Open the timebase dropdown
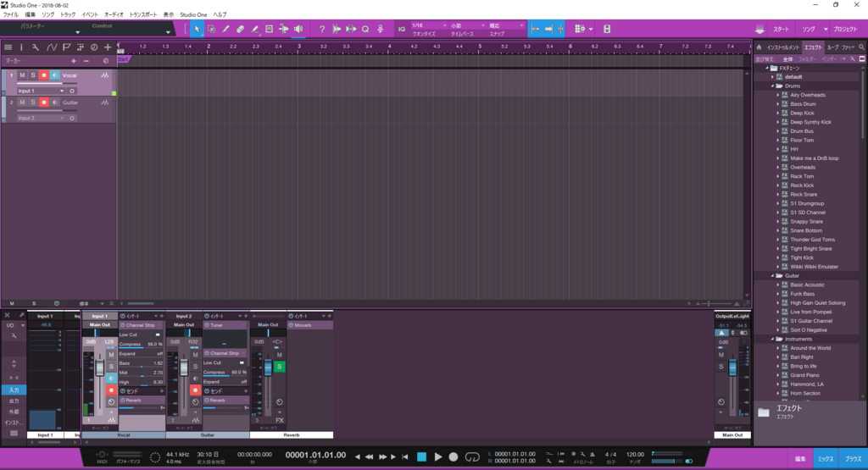Screen dimensions: 868x470 coord(467,25)
